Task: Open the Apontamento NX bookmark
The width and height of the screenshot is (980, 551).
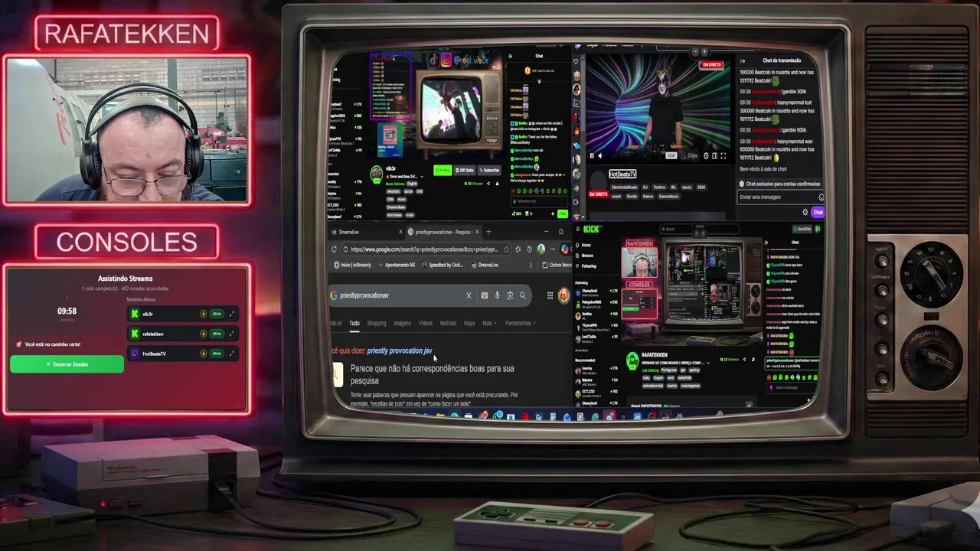Action: pos(397,265)
